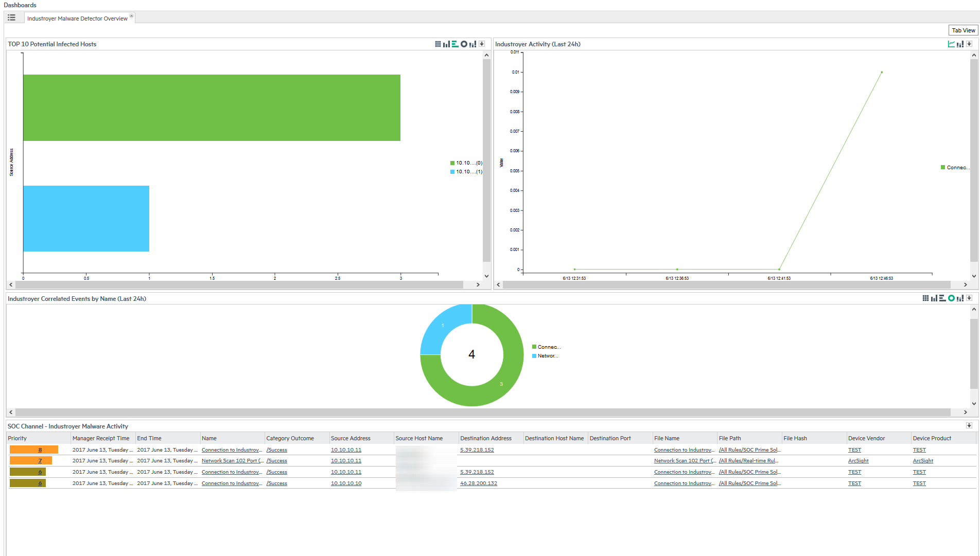This screenshot has height=556, width=980.
Task: Toggle the green 10.10 series legend in Infected Hosts
Action: (466, 163)
